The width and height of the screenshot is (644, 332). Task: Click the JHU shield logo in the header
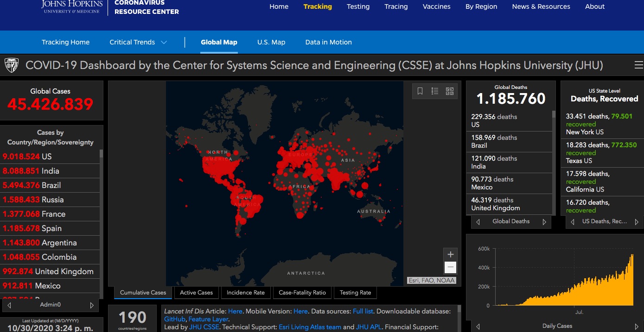(11, 65)
